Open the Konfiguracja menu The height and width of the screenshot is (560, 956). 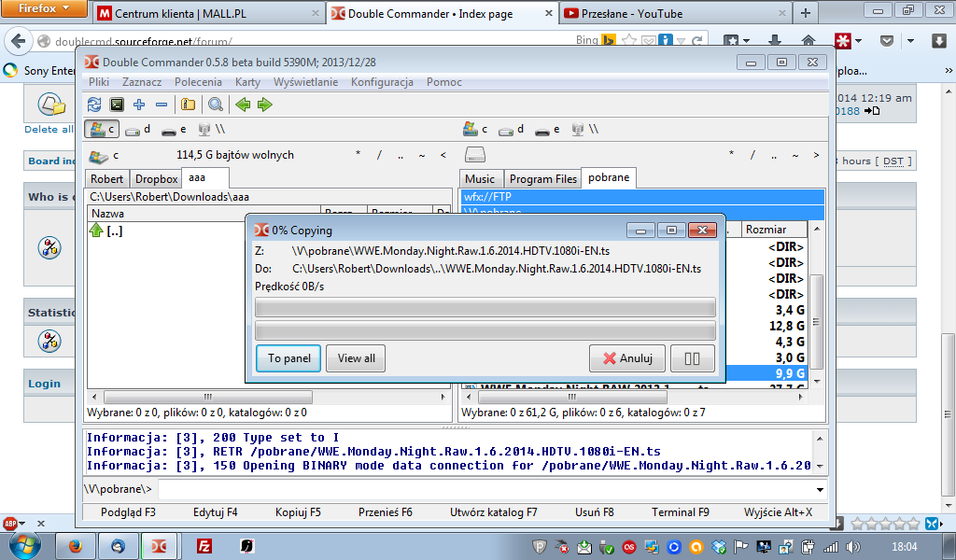[x=382, y=82]
